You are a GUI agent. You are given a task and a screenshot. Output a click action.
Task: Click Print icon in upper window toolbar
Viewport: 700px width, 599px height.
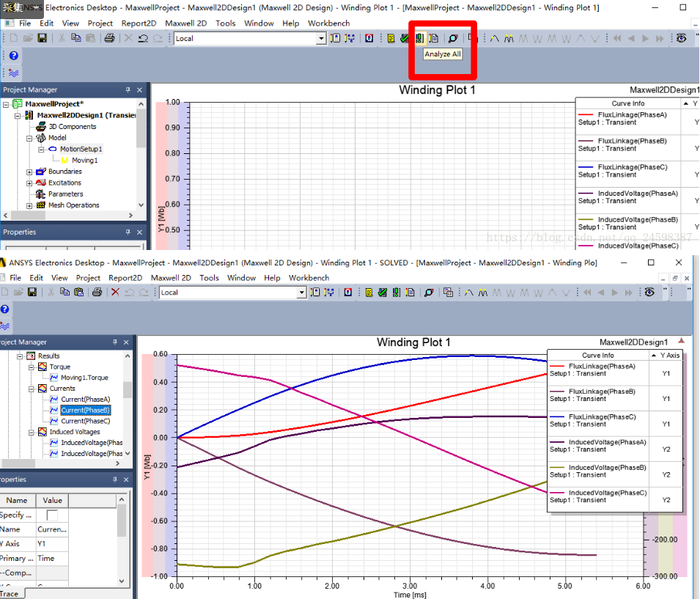pos(109,38)
